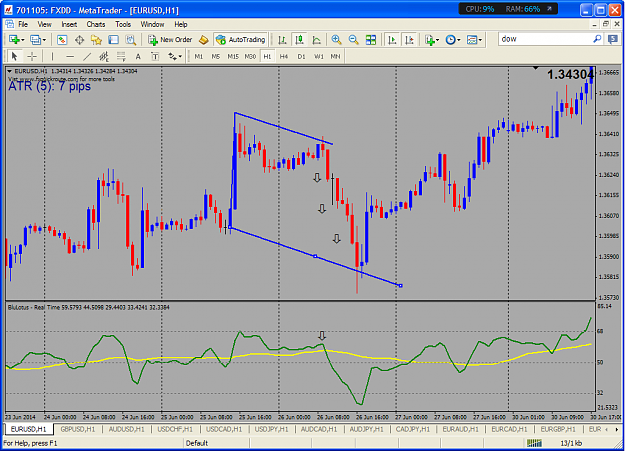Viewport: 625px width, 451px height.
Task: Select the Equidistant Channel tool
Action: point(104,56)
